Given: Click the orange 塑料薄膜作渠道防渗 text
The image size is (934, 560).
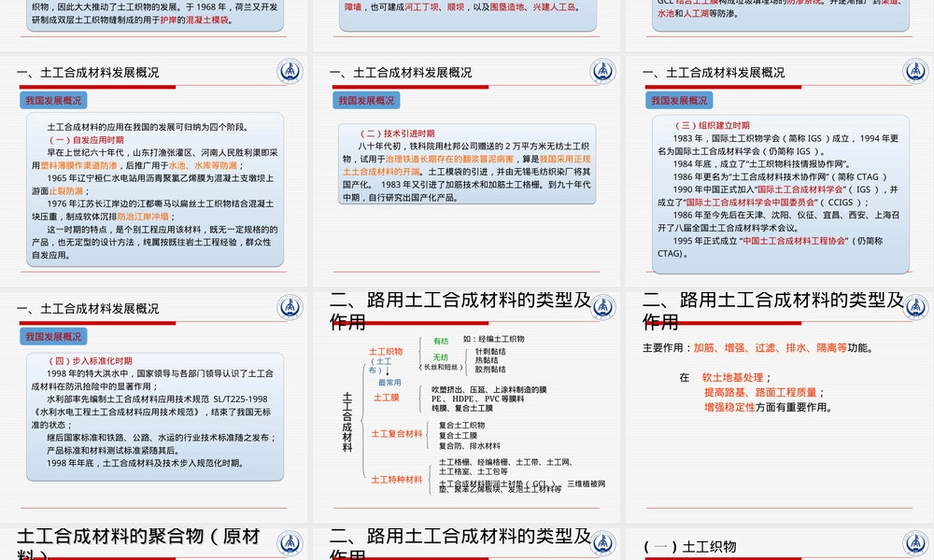Looking at the screenshot, I should [78, 165].
